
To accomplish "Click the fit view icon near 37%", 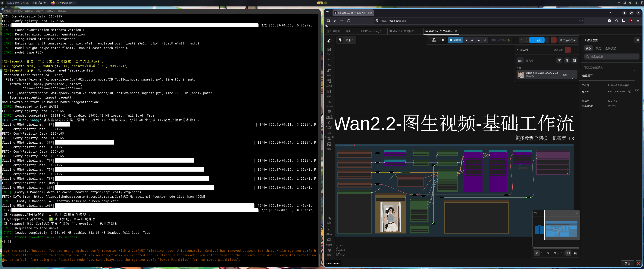I will 549,253.
